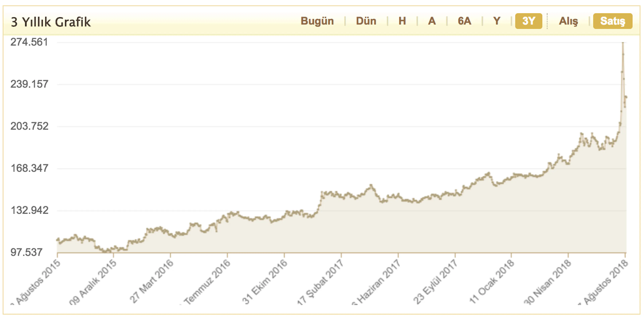This screenshot has height=319, width=644.
Task: Click the active 3Y range button
Action: pyautogui.click(x=528, y=21)
